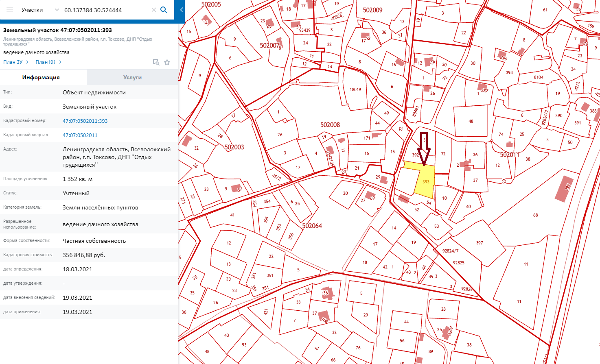Click the status value Учтенный
600x364 pixels.
point(76,193)
